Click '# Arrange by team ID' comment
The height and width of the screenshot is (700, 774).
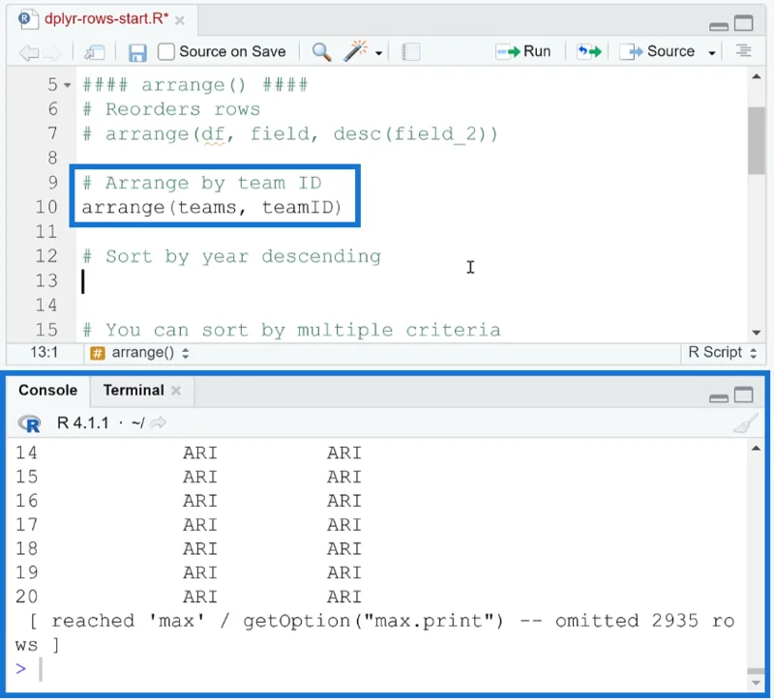[202, 183]
